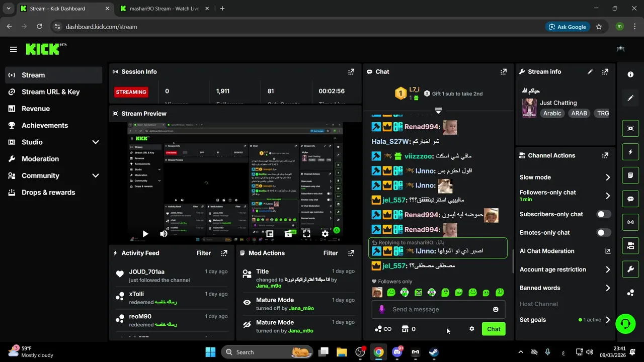Open Moderation in sidebar
Viewport: 644px width, 362px height.
53,159
